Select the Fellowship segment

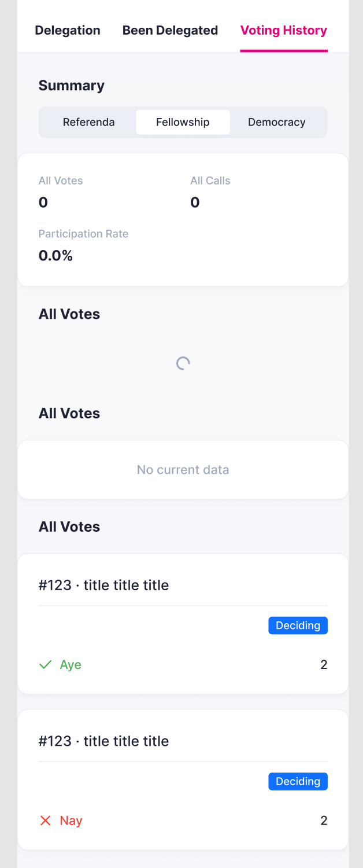pos(183,122)
